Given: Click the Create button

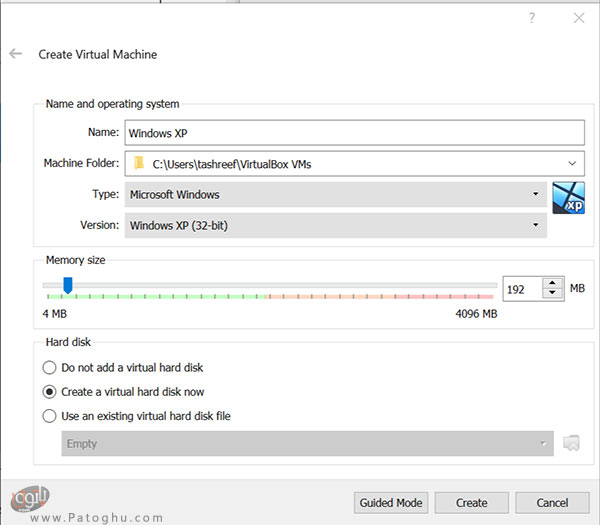Looking at the screenshot, I should (471, 502).
